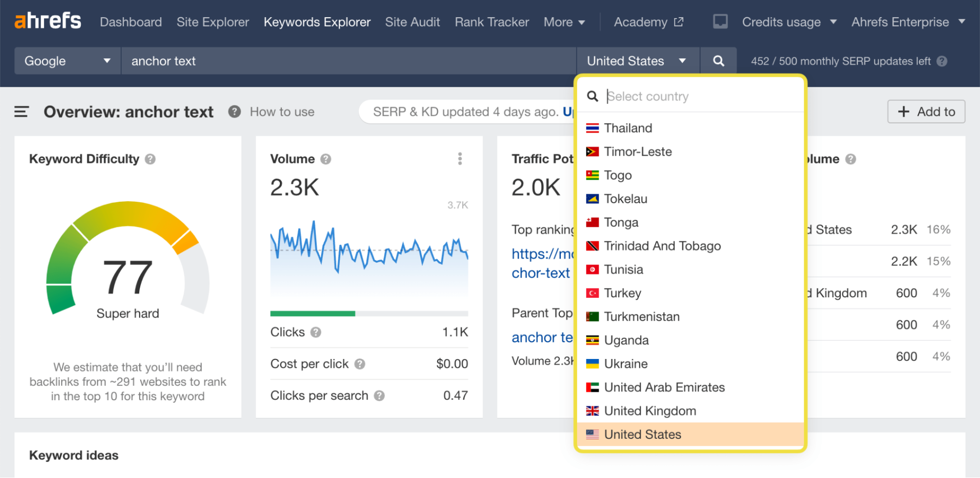Go to the Site Audit section
980x478 pixels.
pyautogui.click(x=412, y=22)
